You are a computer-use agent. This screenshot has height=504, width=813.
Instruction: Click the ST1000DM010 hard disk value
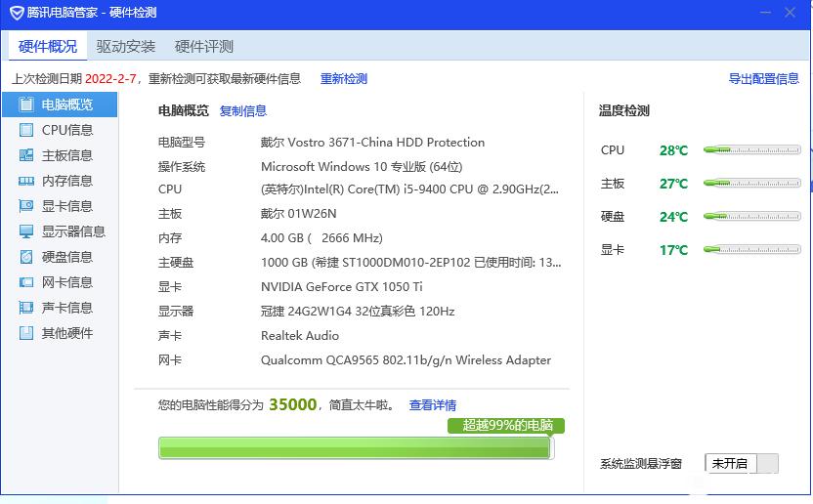[410, 263]
